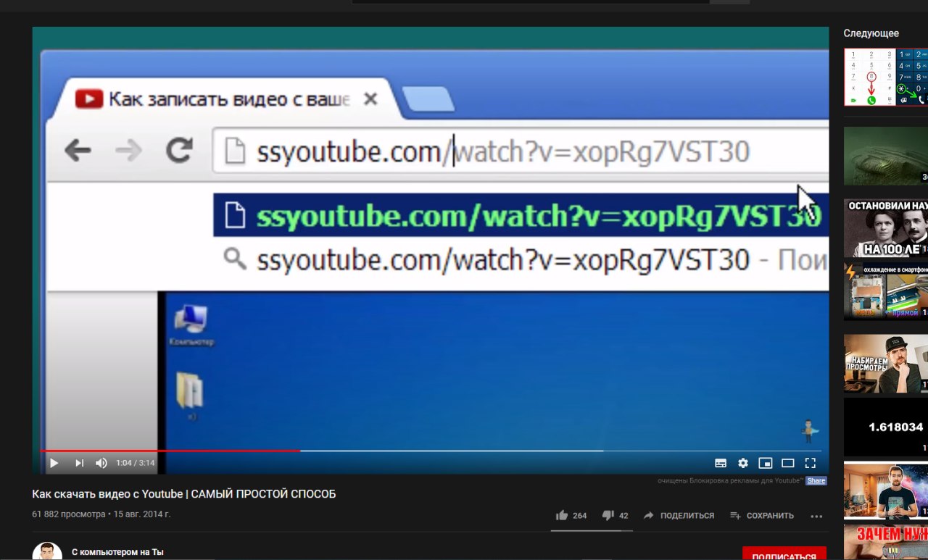Click the new-tab button shown in the video

[x=428, y=99]
